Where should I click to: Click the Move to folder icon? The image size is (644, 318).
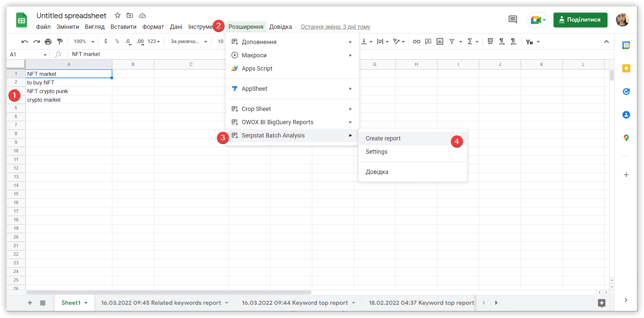pos(130,16)
